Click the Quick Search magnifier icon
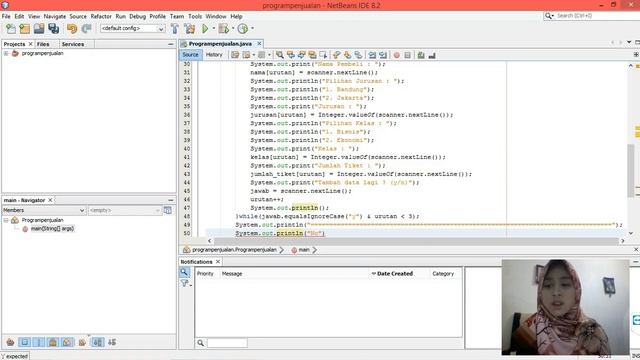Image resolution: width=640 pixels, height=360 pixels. click(x=549, y=16)
